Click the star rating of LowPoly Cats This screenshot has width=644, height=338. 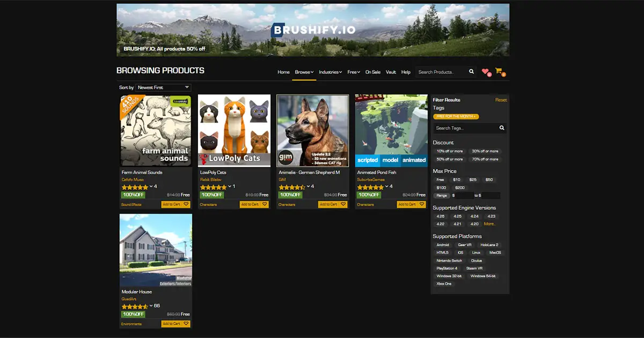(x=213, y=187)
